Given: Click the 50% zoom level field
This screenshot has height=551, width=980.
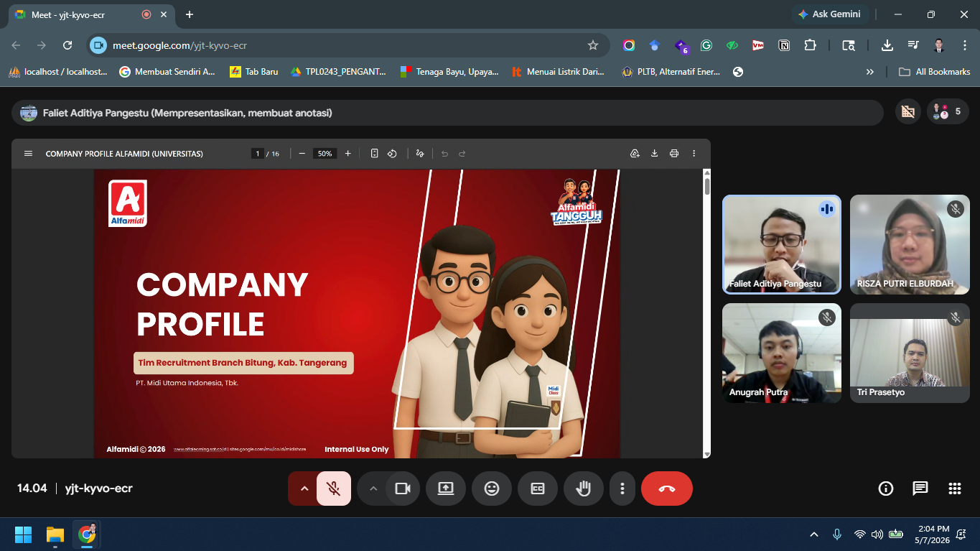Looking at the screenshot, I should 325,154.
